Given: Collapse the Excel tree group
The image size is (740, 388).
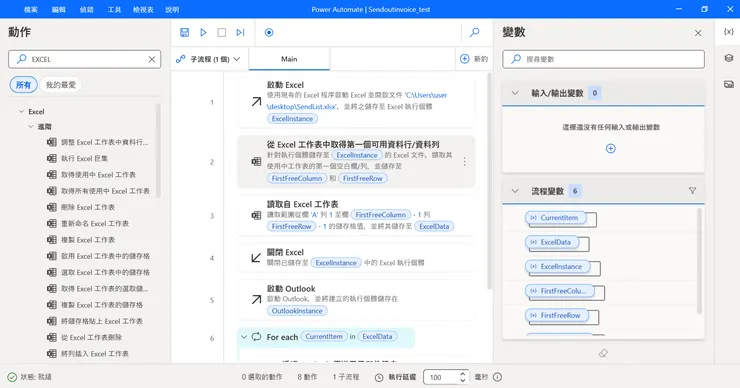Looking at the screenshot, I should (21, 112).
